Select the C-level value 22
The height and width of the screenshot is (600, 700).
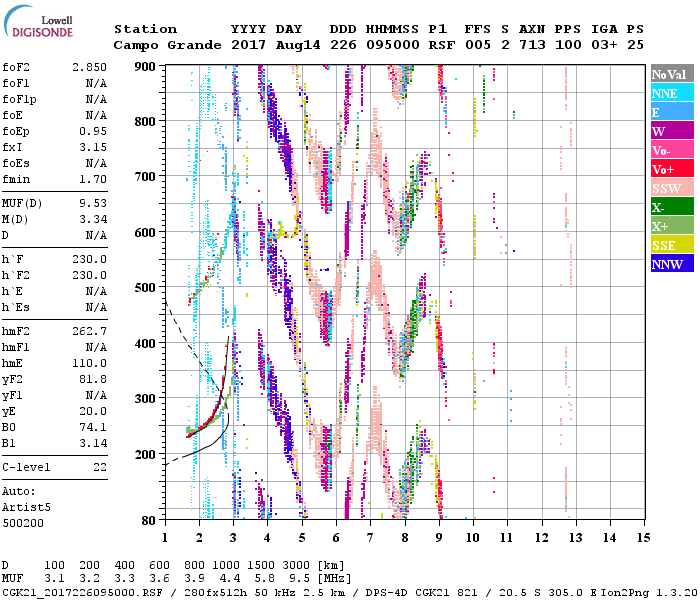pyautogui.click(x=99, y=467)
